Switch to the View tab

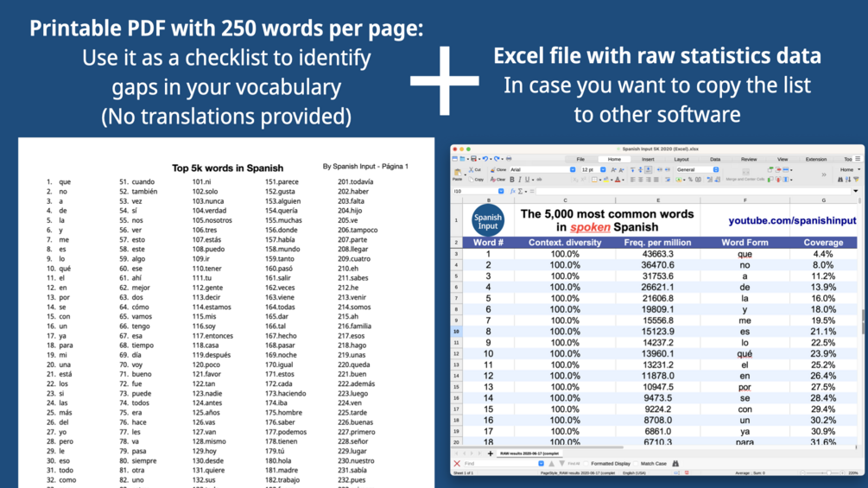click(x=782, y=159)
